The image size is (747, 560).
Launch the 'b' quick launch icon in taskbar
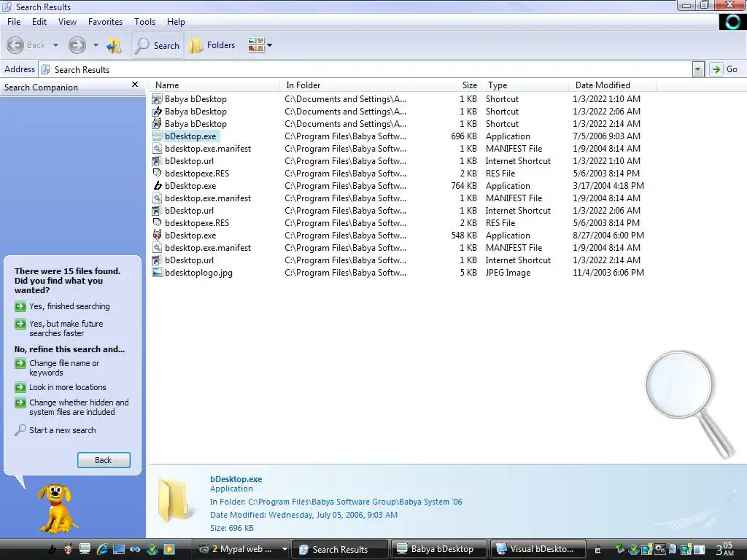(x=52, y=549)
